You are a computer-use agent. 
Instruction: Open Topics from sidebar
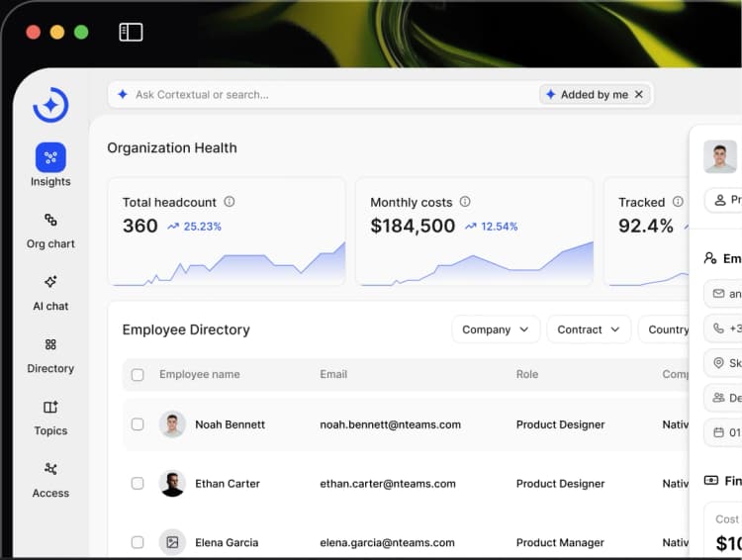click(x=50, y=419)
